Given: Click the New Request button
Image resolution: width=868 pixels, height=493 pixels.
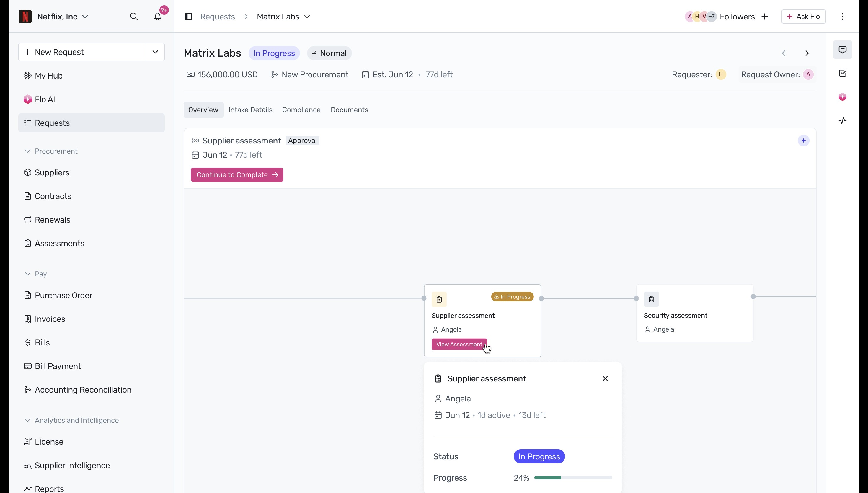Looking at the screenshot, I should (82, 52).
